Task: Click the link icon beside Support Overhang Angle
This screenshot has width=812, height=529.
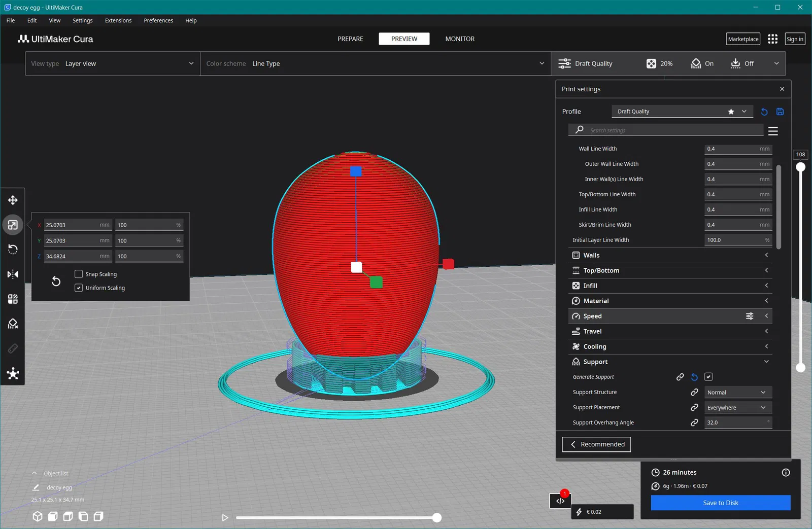Action: [694, 422]
